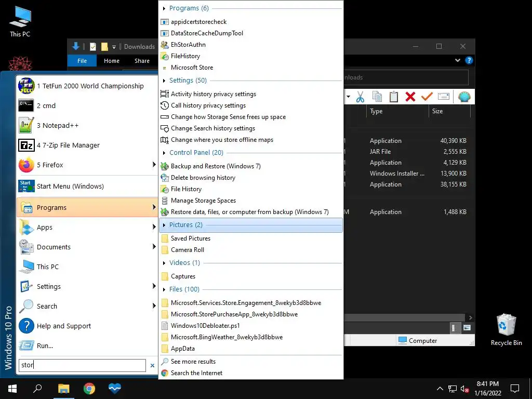
Task: Collapse the Settings (50) results group
Action: click(164, 81)
